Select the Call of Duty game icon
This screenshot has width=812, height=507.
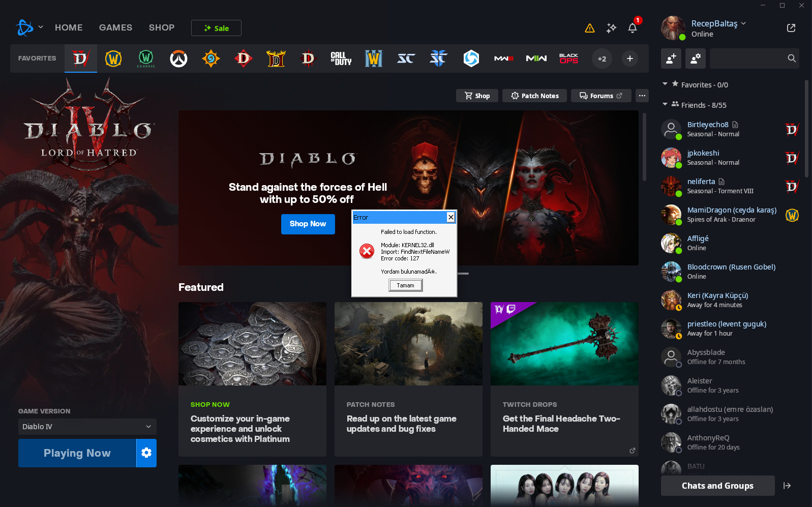coord(341,58)
